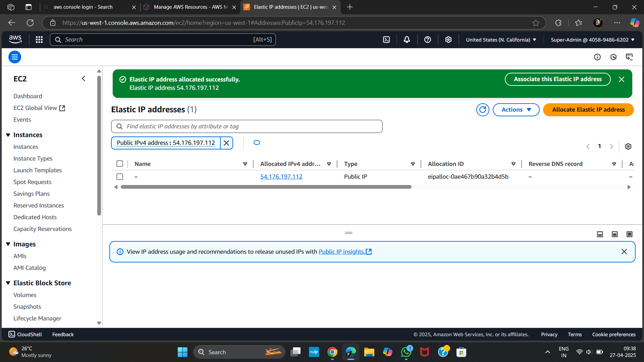
Task: Select all rows with header checkbox
Action: click(x=120, y=164)
